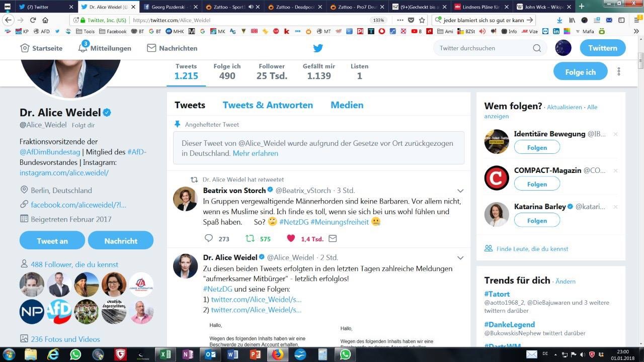Follow Katarina Barley

537,220
